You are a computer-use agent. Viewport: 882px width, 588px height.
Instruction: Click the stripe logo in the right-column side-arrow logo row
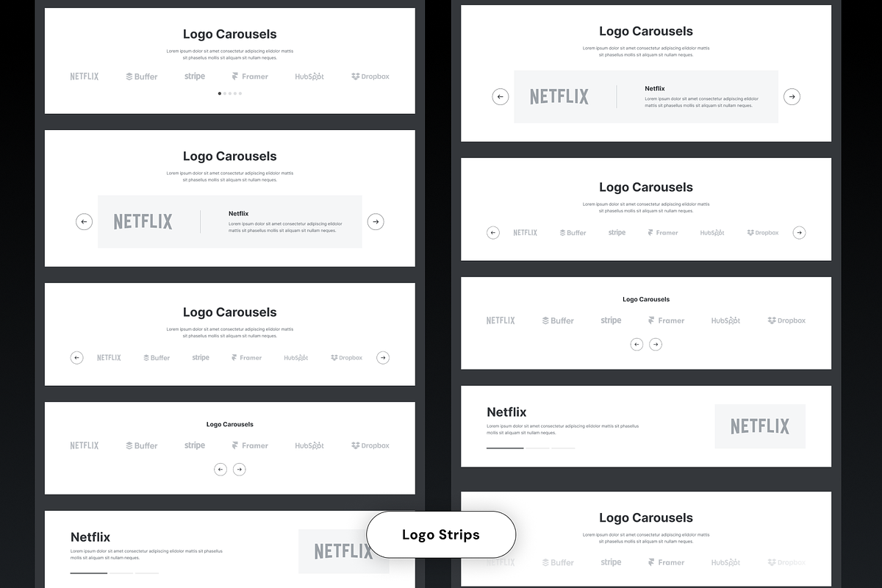click(617, 233)
